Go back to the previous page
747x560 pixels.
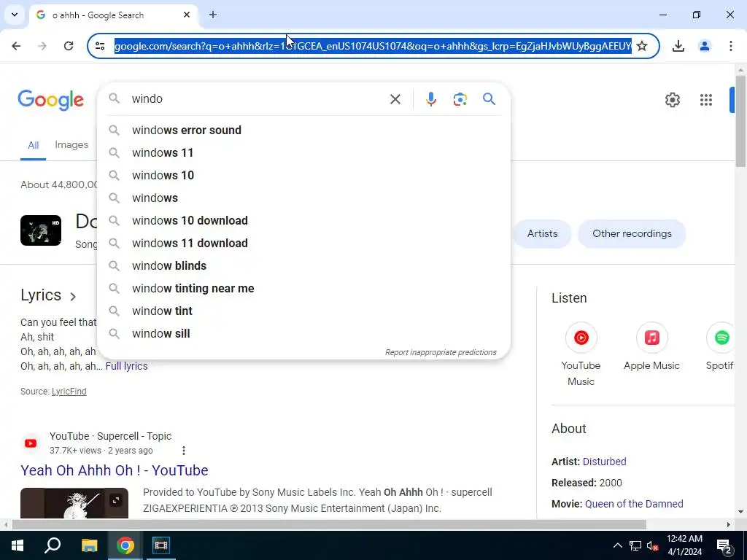point(16,46)
